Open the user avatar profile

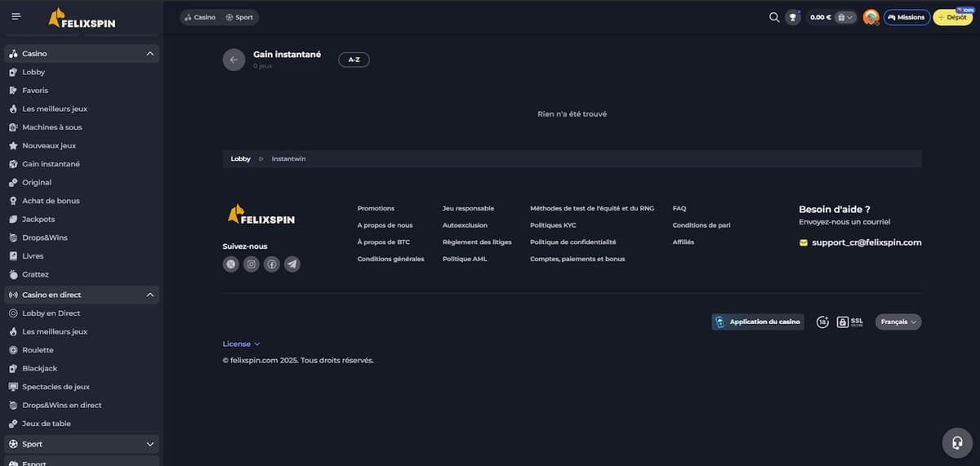(x=871, y=17)
